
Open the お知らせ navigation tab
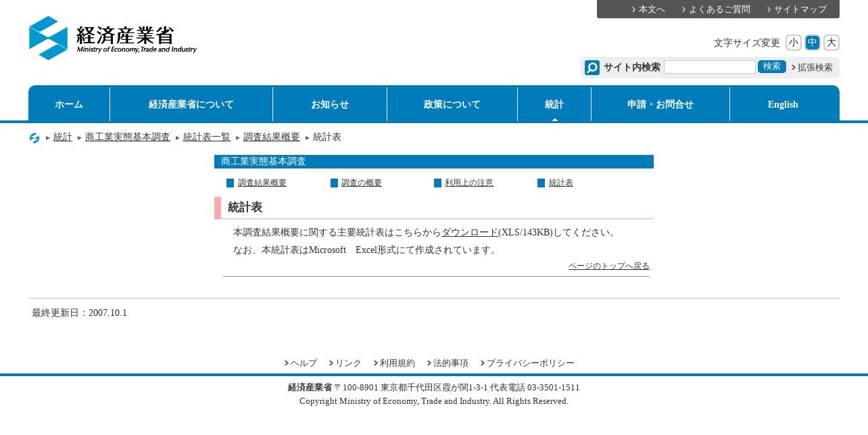330,104
